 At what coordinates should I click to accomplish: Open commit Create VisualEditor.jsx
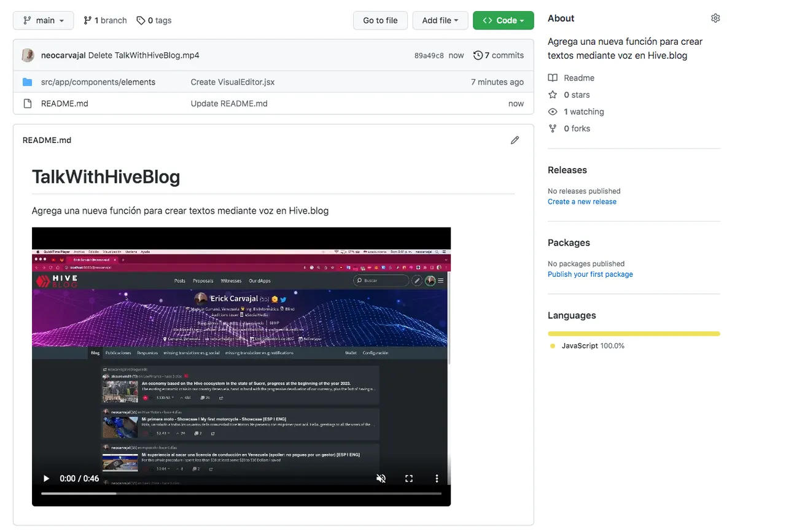pyautogui.click(x=233, y=82)
